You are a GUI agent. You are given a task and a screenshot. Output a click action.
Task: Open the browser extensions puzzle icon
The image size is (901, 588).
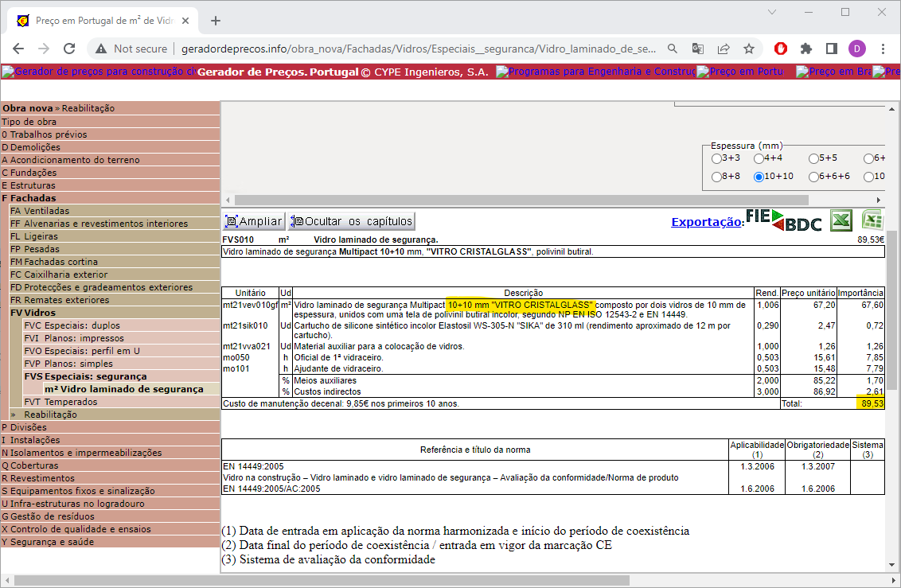805,49
